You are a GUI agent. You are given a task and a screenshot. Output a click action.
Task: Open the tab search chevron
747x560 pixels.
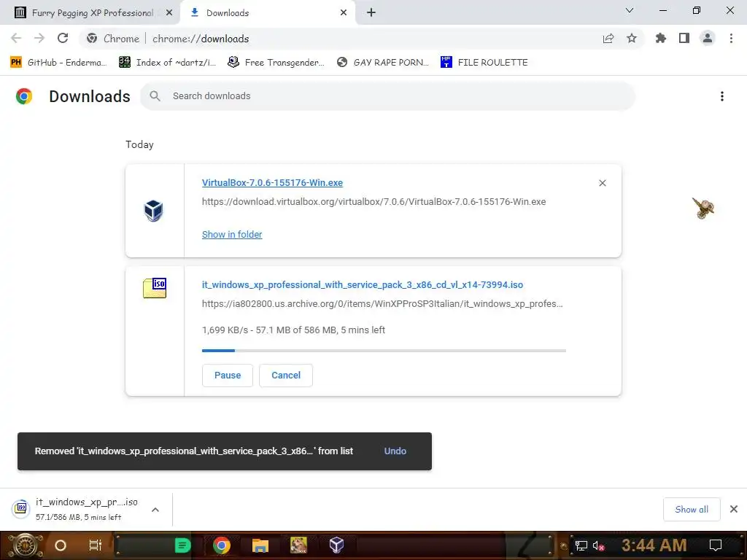[x=630, y=10]
